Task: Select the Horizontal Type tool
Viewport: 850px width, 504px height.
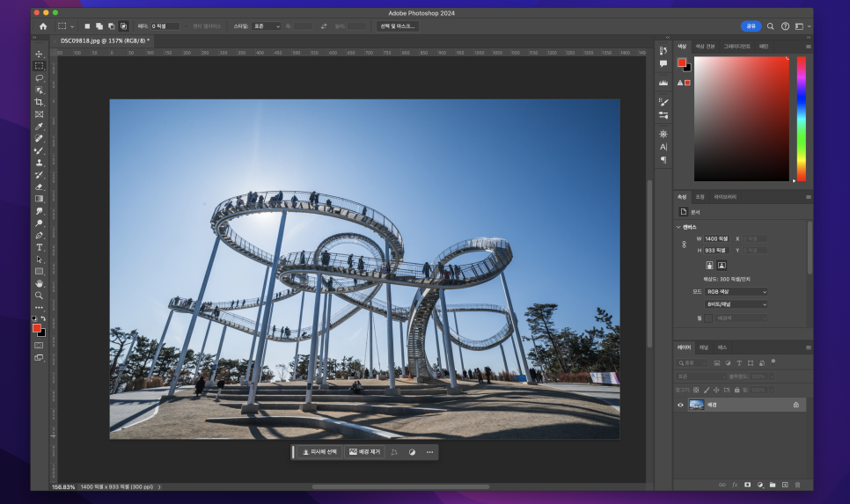Action: 39,247
